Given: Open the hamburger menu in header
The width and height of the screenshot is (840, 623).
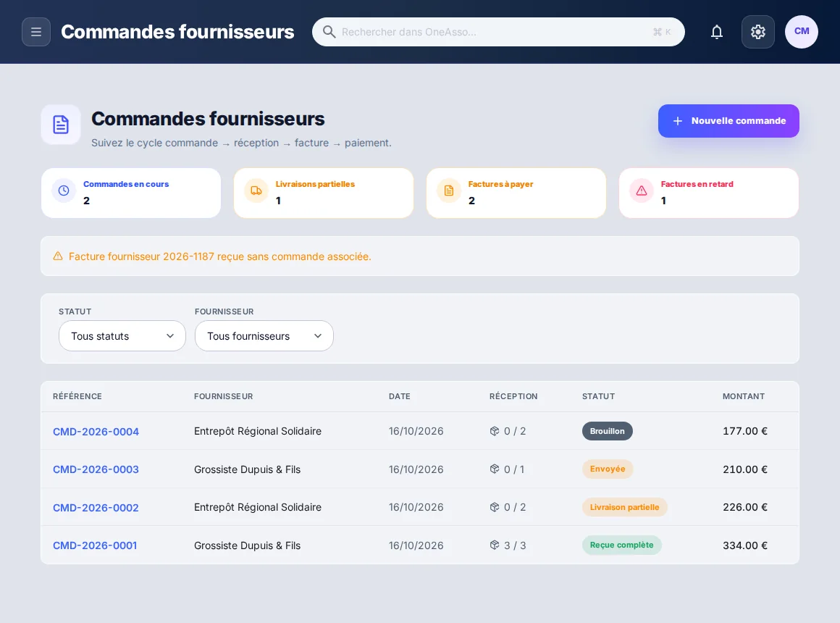Looking at the screenshot, I should tap(36, 32).
